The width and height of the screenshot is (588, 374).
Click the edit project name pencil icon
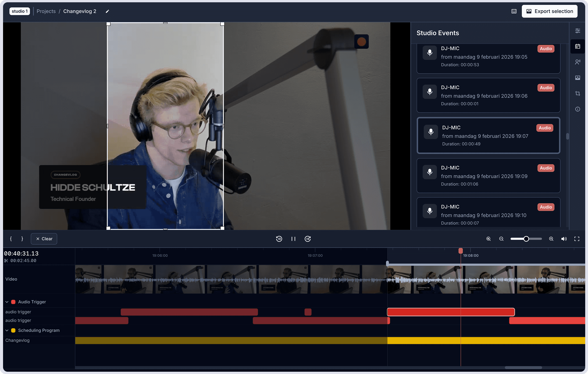(x=107, y=11)
